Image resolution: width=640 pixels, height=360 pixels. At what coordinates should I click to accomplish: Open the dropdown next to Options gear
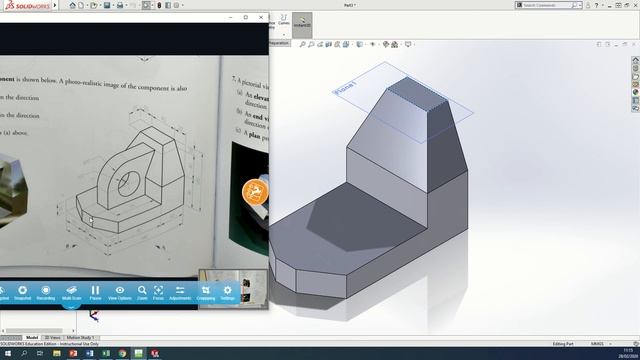point(182,5)
